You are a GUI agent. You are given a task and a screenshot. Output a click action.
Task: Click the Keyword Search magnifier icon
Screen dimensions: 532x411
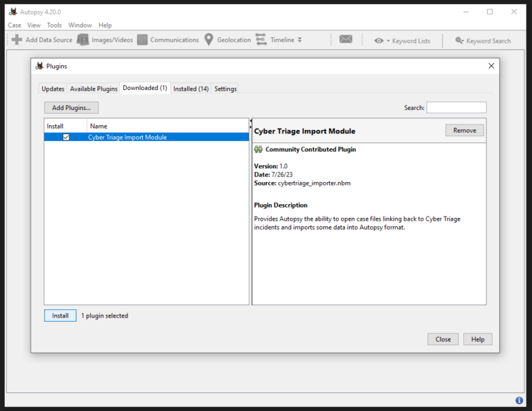click(x=459, y=41)
